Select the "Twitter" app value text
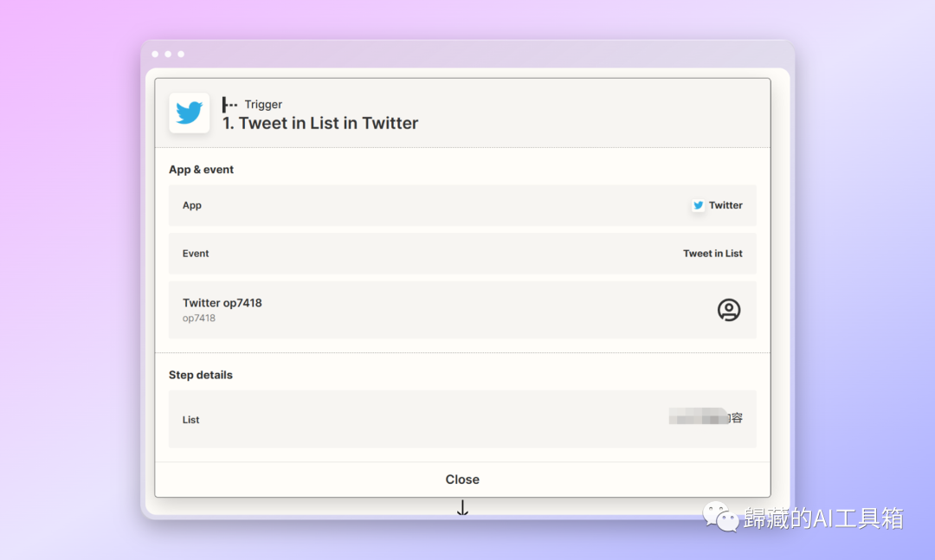935x560 pixels. tap(725, 205)
